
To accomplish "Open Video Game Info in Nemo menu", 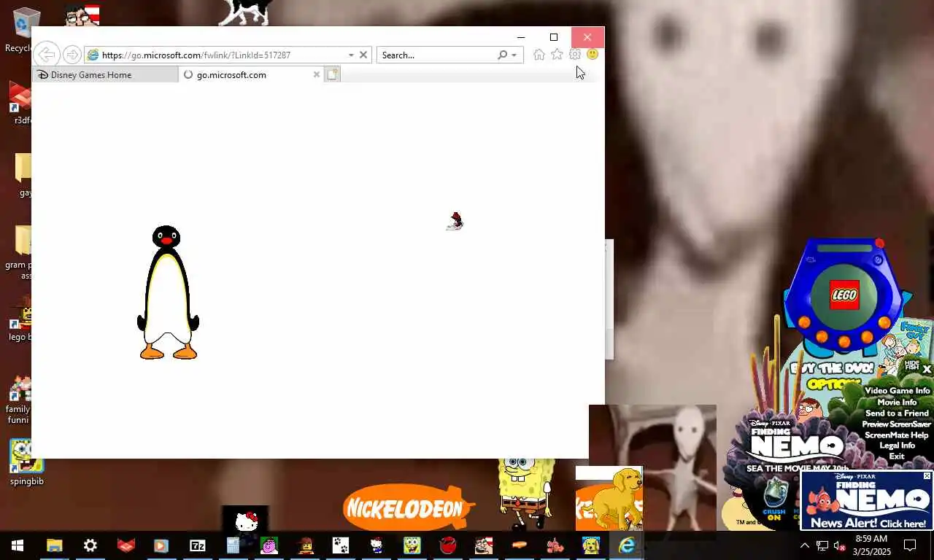I will coord(897,391).
